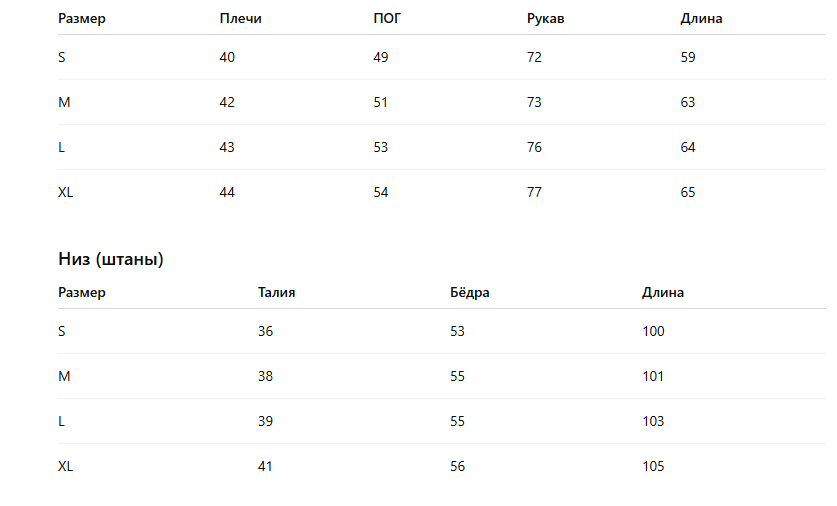Click length value 64 in the top table
The image size is (837, 506).
click(x=688, y=147)
